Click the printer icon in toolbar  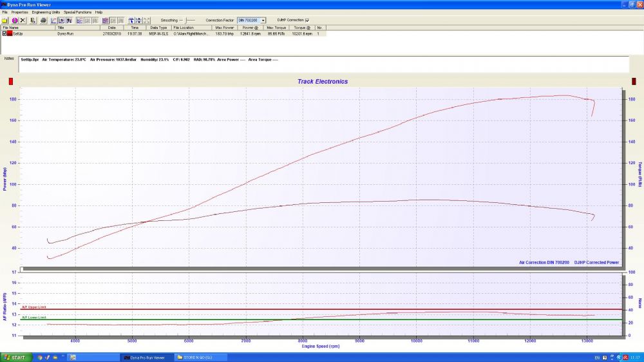[x=43, y=21]
